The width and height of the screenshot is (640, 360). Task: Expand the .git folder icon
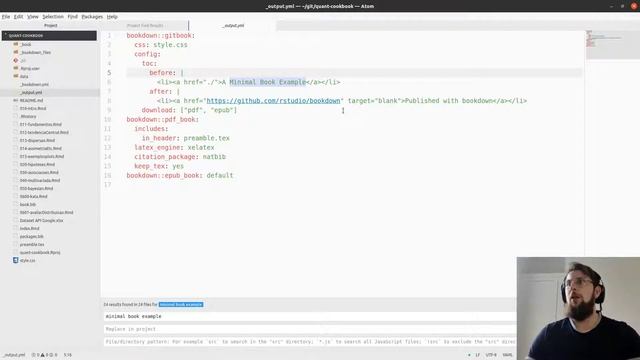pos(16,60)
